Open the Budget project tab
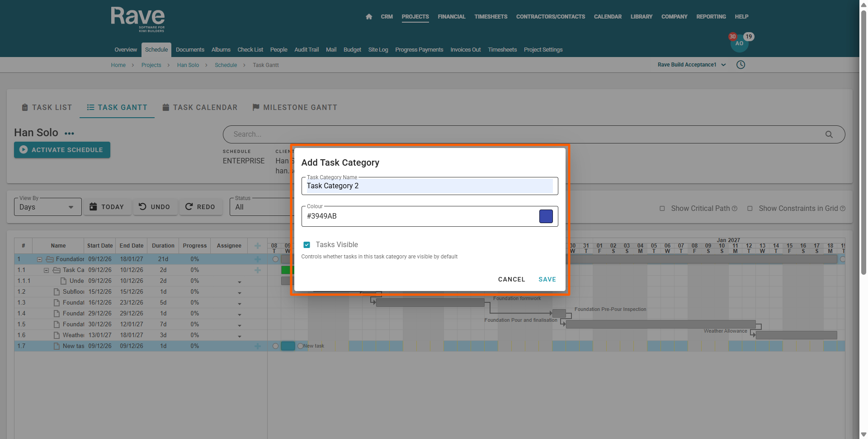Viewport: 868px width, 439px height. point(352,50)
